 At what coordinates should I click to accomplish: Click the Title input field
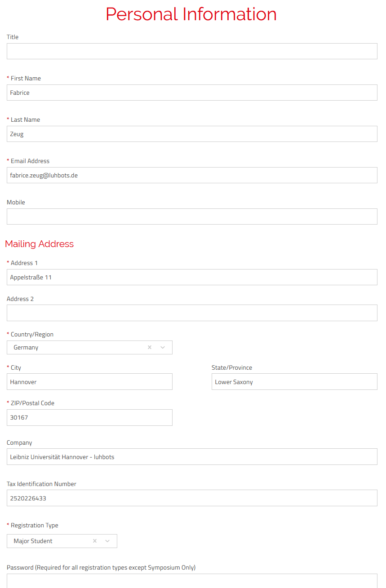pyautogui.click(x=192, y=51)
